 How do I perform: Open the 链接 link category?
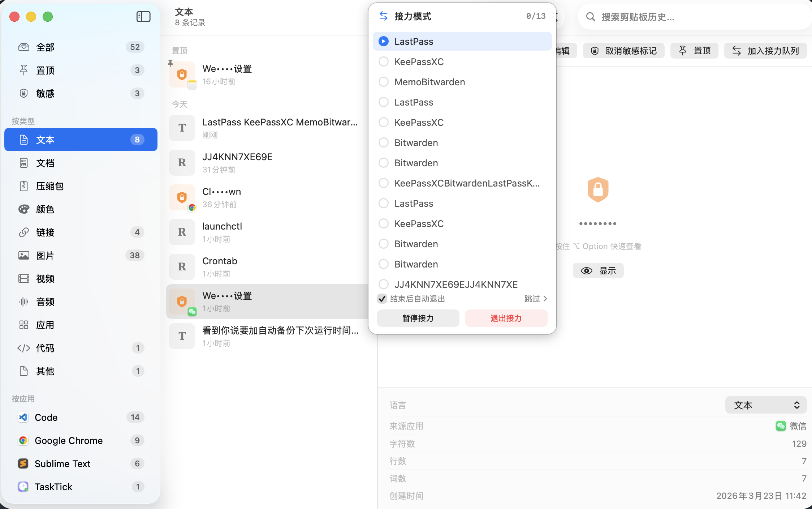pyautogui.click(x=45, y=232)
